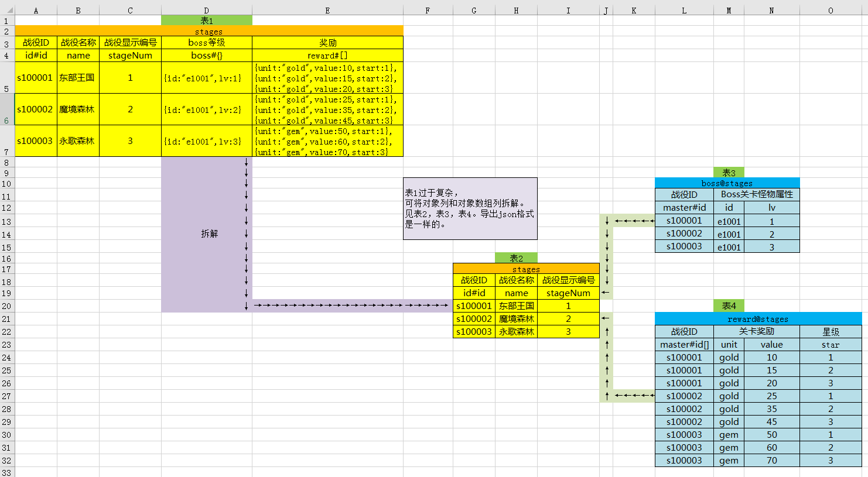
Task: Select row header 20
Action: pos(6,306)
